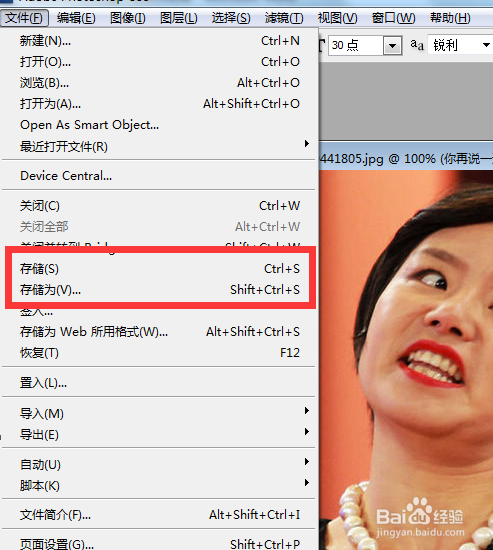Expand 脚本(K) submenu
Screen dimensions: 493x550
coord(159,485)
